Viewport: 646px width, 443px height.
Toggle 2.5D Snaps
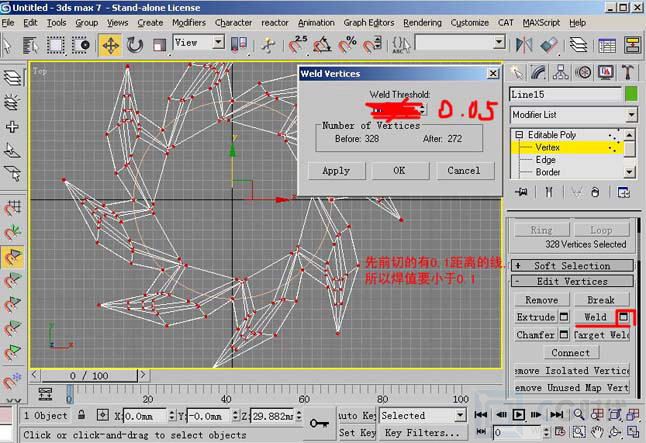[x=298, y=45]
